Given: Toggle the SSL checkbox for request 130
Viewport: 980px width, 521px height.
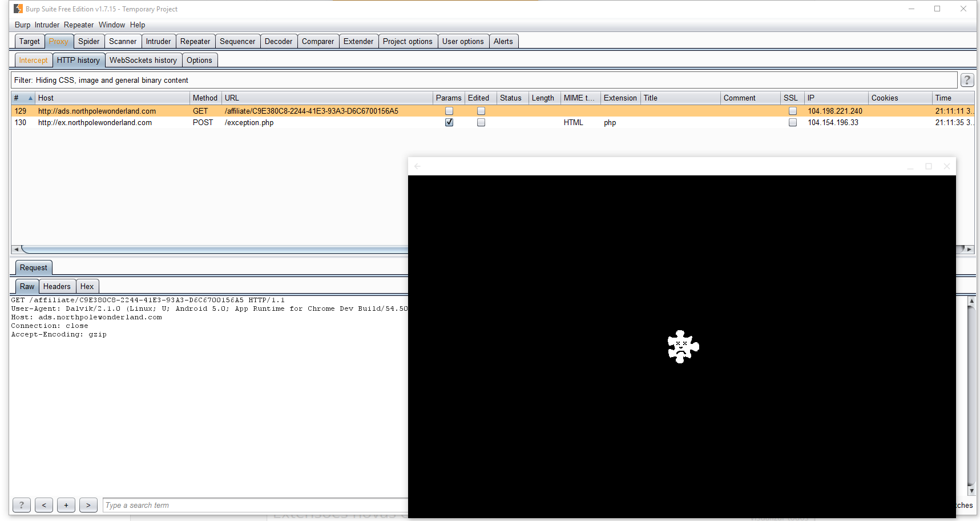Looking at the screenshot, I should pos(793,122).
